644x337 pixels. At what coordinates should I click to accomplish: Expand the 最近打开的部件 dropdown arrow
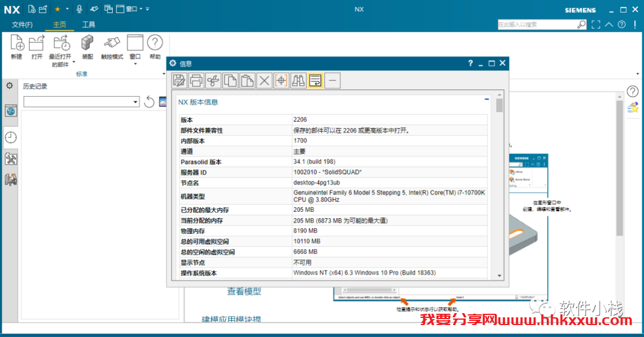click(73, 62)
